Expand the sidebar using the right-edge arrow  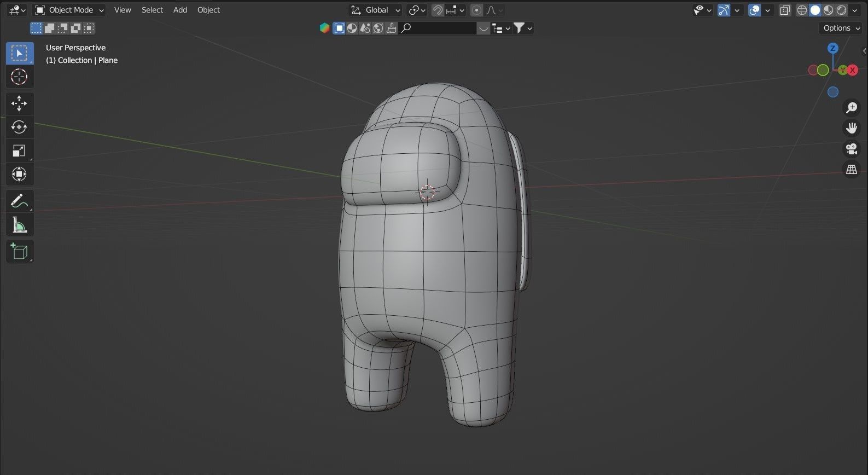coord(864,51)
